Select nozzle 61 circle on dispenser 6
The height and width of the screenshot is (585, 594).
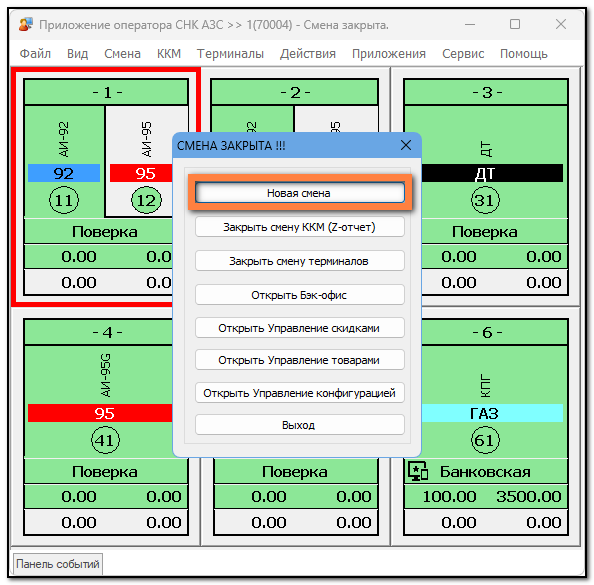tap(485, 440)
